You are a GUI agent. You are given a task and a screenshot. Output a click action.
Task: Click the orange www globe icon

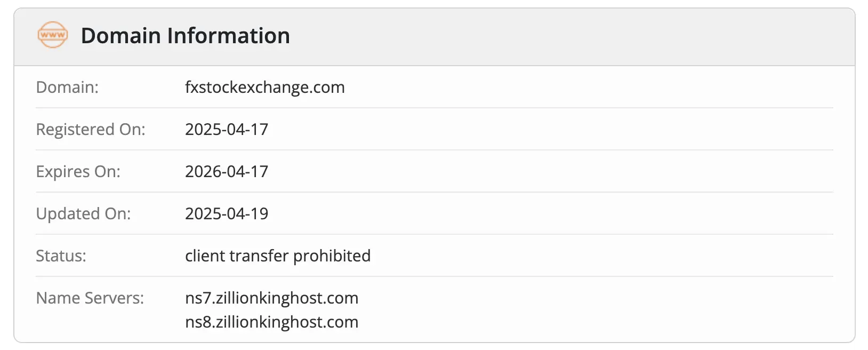click(x=53, y=35)
